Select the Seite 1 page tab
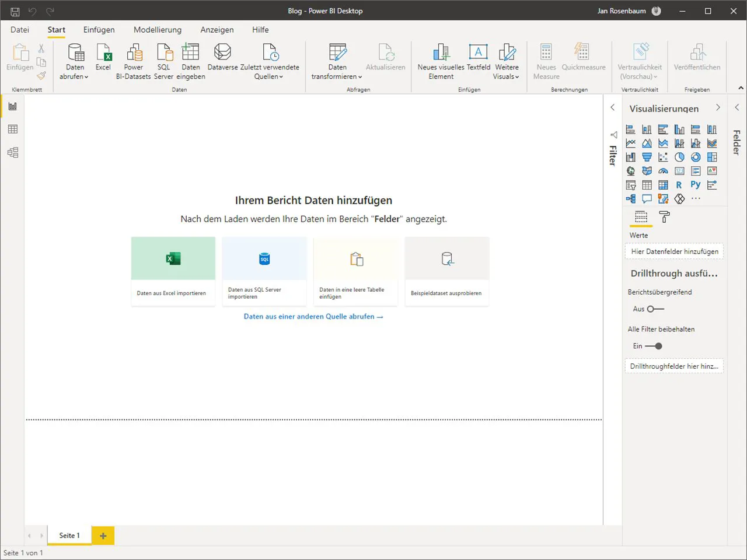 (69, 535)
